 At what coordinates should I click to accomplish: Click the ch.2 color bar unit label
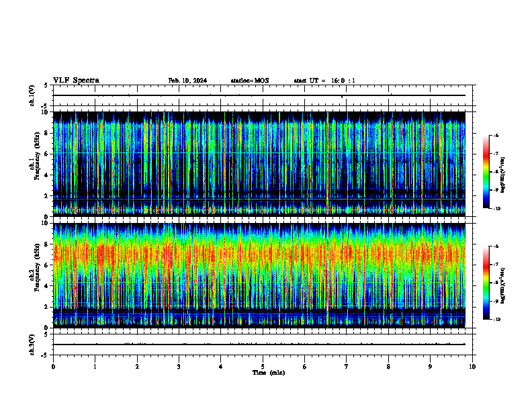pos(503,286)
